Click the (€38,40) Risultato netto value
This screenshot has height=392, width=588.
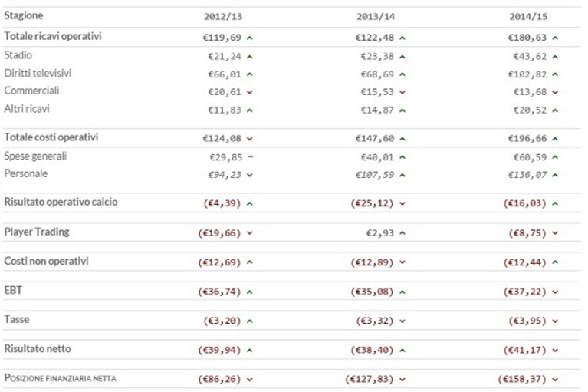click(x=372, y=350)
